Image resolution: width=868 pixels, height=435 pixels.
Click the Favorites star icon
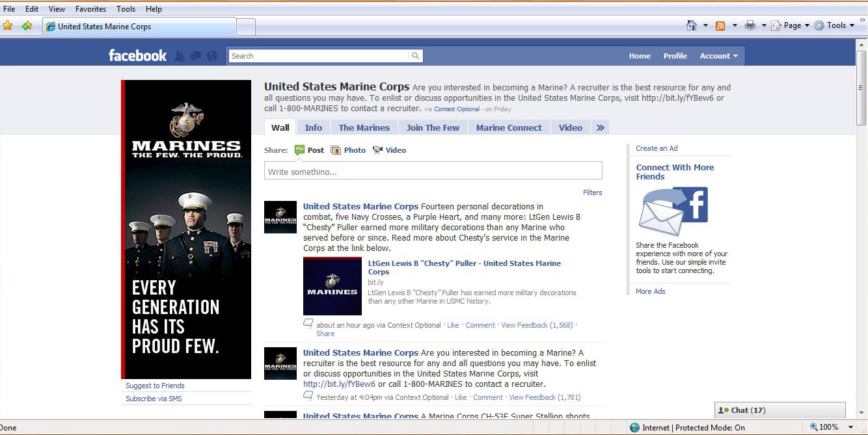tap(8, 26)
